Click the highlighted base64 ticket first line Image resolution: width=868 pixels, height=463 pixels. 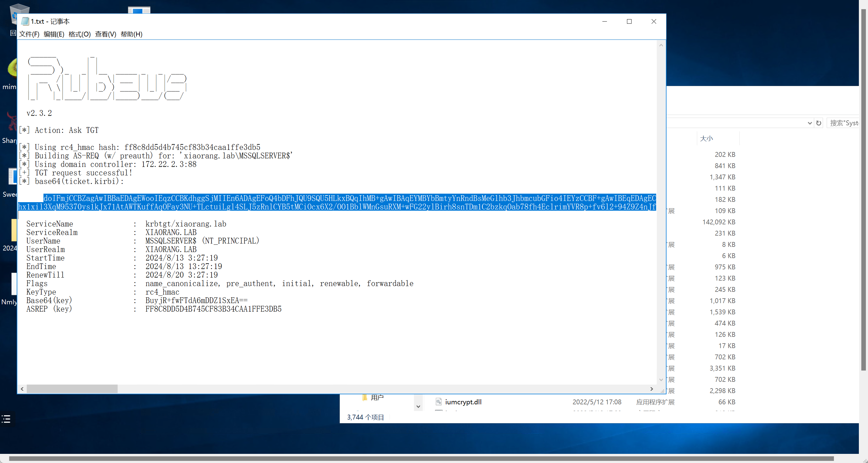pos(350,198)
